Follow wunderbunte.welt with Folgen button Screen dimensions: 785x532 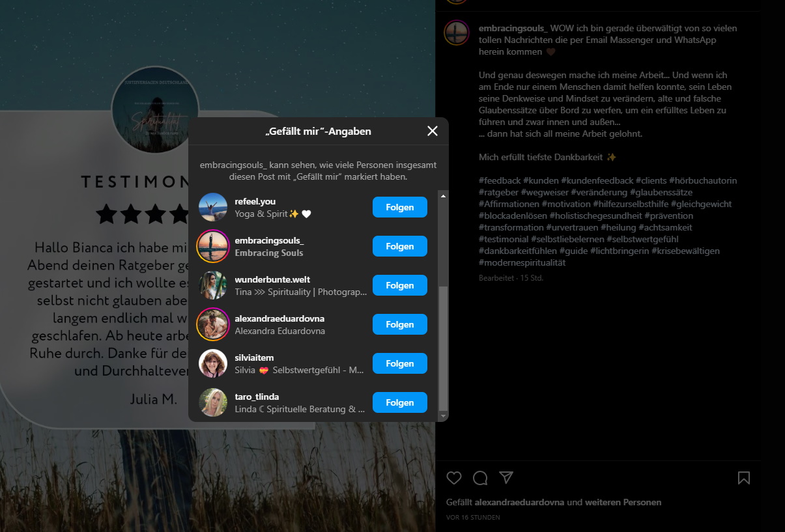click(x=400, y=285)
